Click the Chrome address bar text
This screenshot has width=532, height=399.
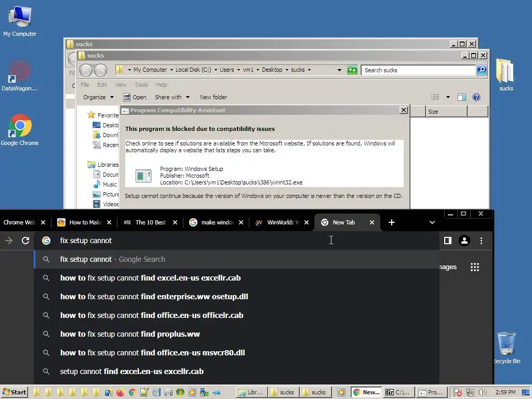tap(86, 241)
